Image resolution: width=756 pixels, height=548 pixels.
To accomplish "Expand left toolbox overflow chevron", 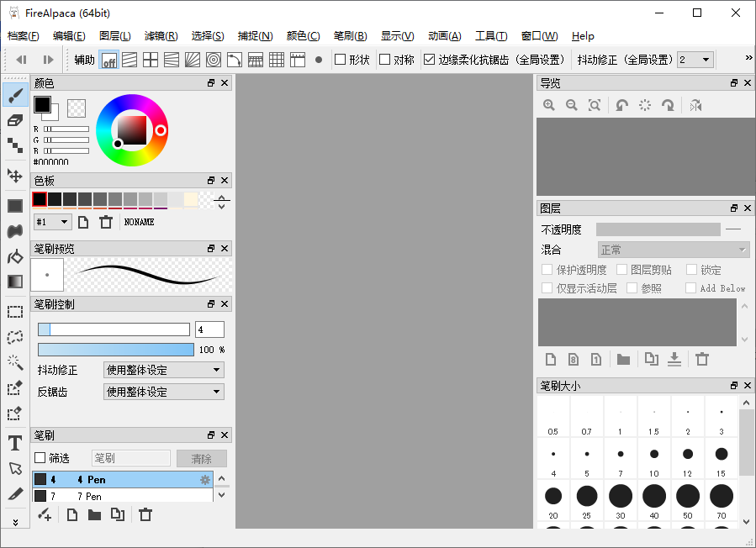I will [15, 522].
